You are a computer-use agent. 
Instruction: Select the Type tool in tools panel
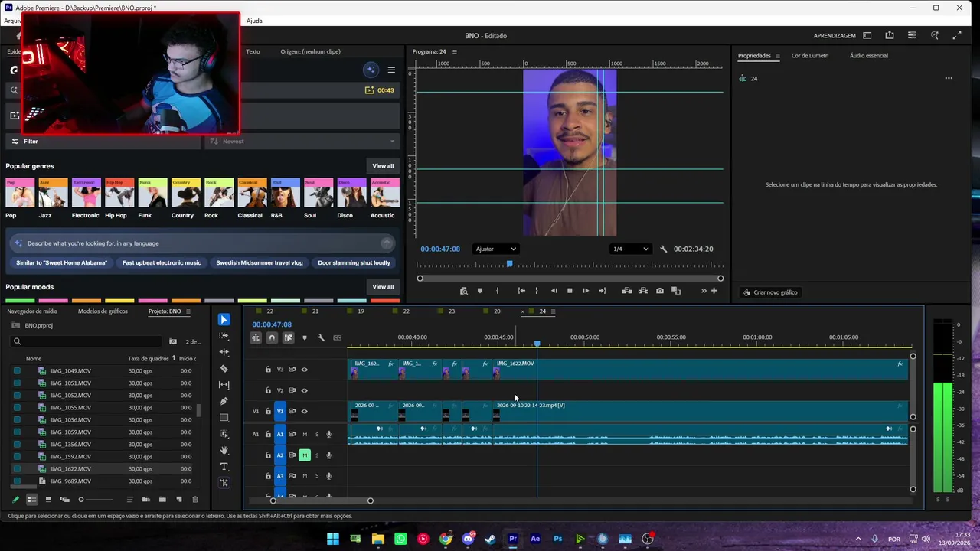tap(224, 467)
